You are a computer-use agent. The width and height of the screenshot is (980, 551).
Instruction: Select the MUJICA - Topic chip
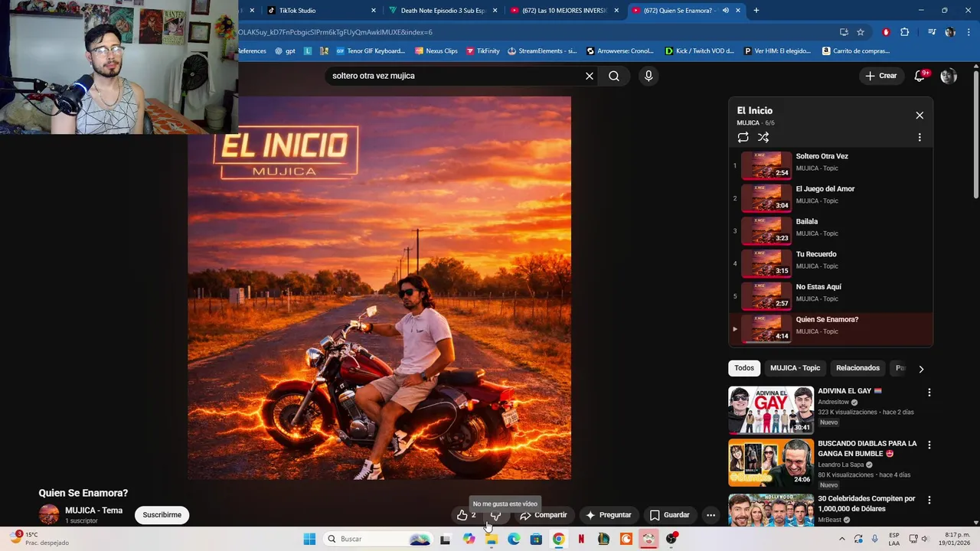coord(795,368)
